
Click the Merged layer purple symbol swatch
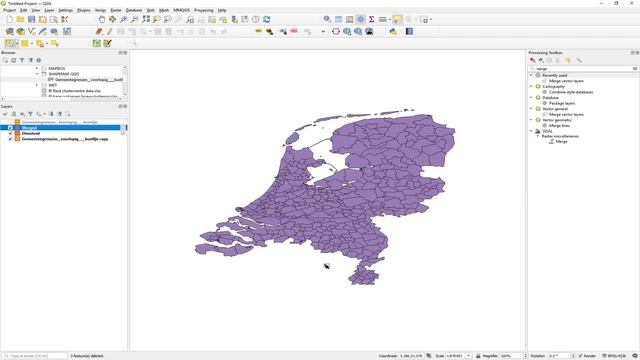pos(18,128)
